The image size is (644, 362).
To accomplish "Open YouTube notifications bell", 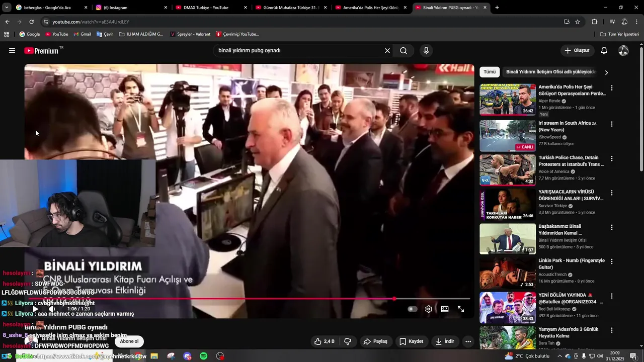I will pyautogui.click(x=604, y=51).
